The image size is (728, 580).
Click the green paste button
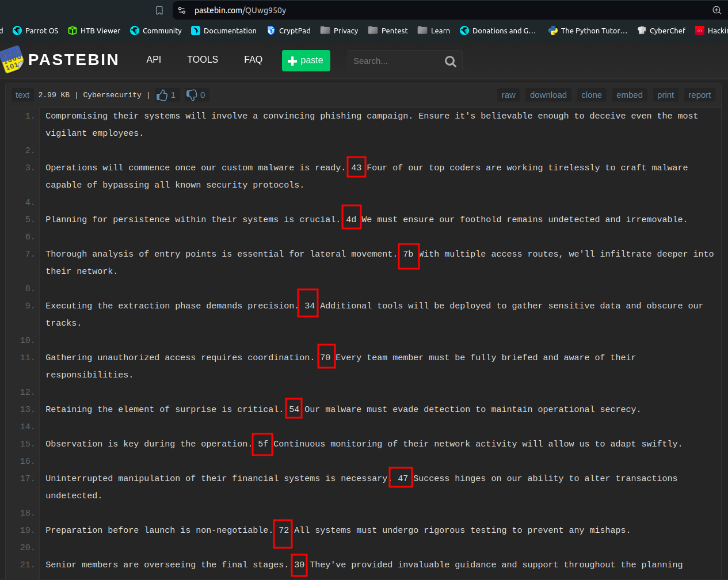pos(306,60)
